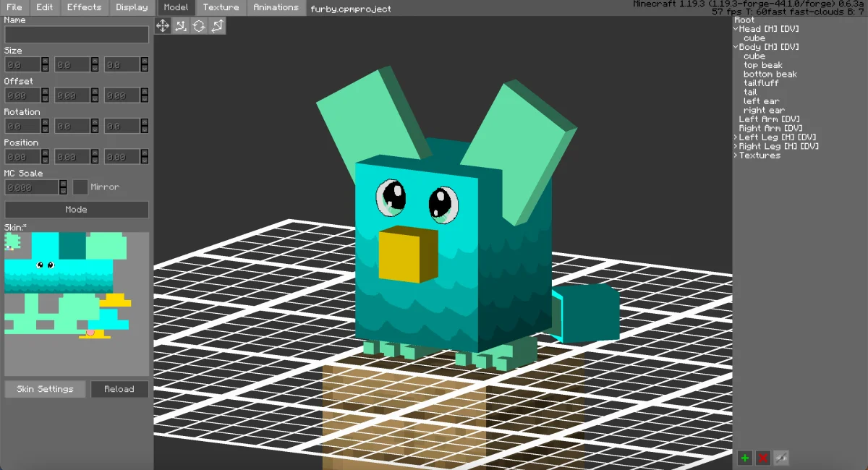Switch to the Model tab
The image size is (868, 470).
(176, 7)
